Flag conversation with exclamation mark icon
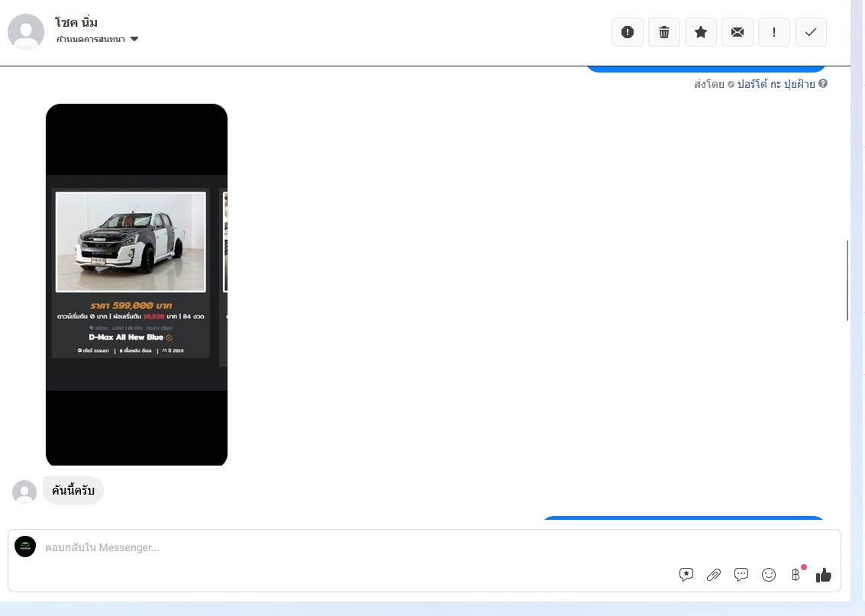This screenshot has height=616, width=865. (x=774, y=32)
